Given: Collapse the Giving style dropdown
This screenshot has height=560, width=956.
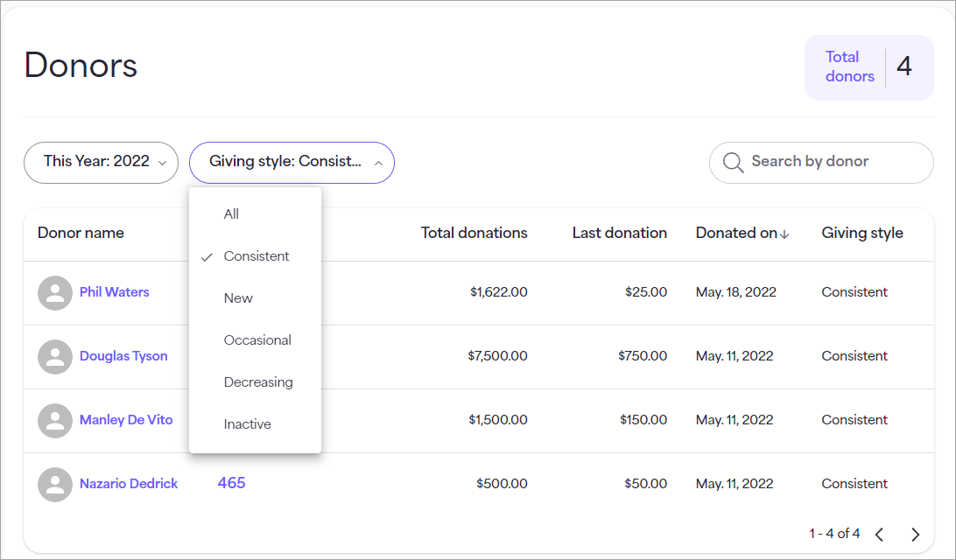Looking at the screenshot, I should [x=292, y=163].
